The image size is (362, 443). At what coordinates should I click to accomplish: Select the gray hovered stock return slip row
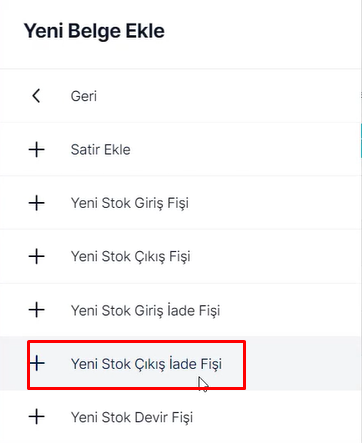pyautogui.click(x=181, y=363)
